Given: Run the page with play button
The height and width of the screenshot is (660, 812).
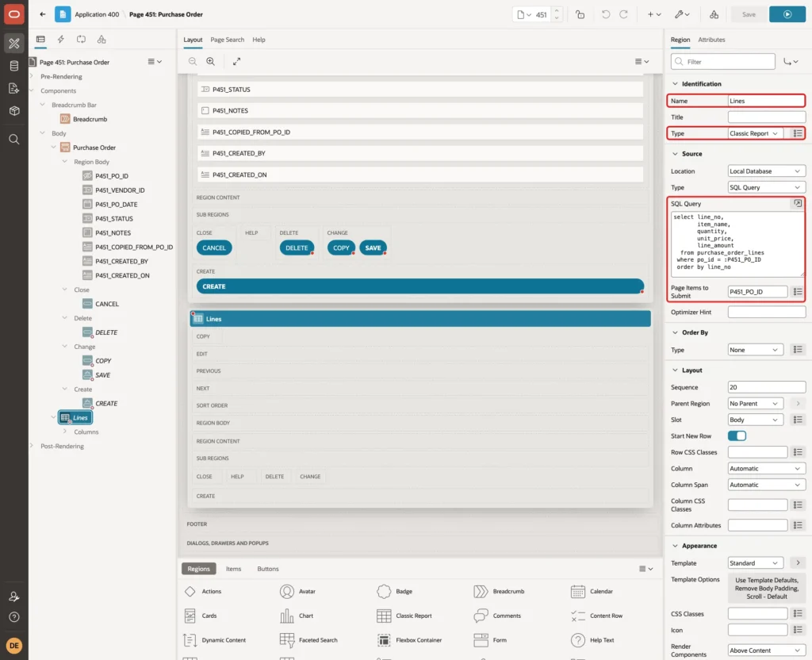Looking at the screenshot, I should pyautogui.click(x=787, y=14).
